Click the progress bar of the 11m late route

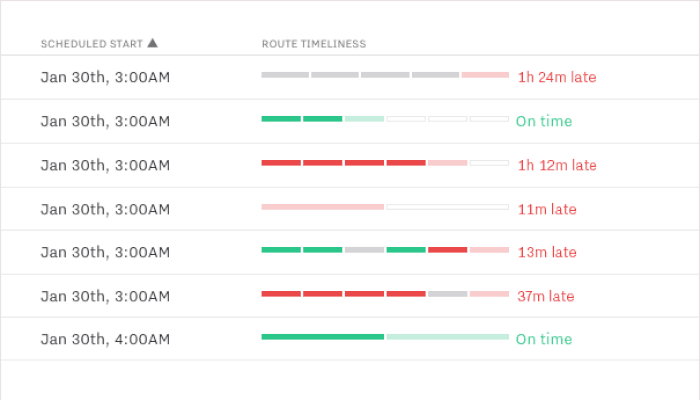click(385, 207)
